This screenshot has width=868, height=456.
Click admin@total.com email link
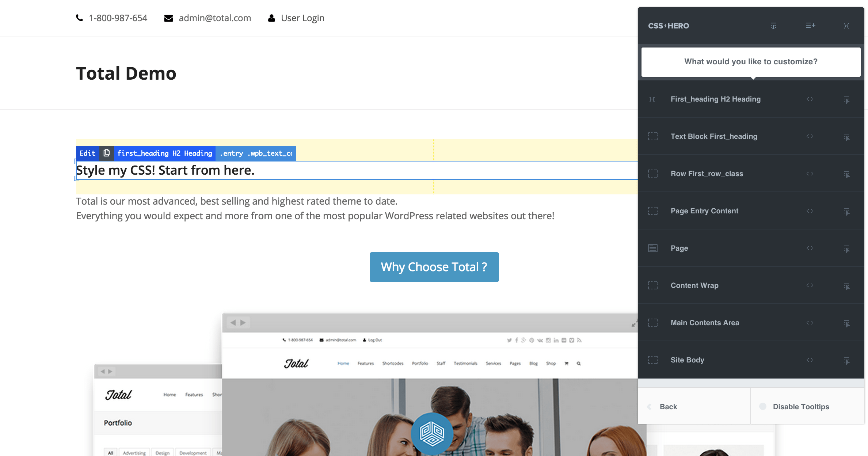[x=215, y=18]
